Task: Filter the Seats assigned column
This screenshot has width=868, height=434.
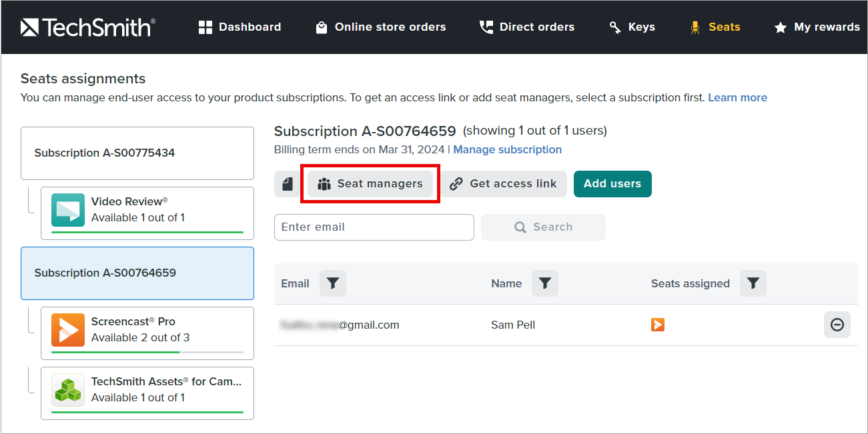Action: 753,283
